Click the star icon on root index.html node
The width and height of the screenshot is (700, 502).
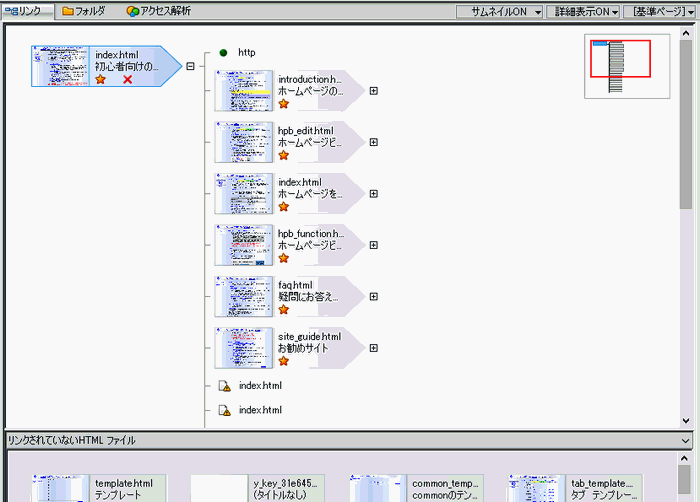tap(101, 80)
